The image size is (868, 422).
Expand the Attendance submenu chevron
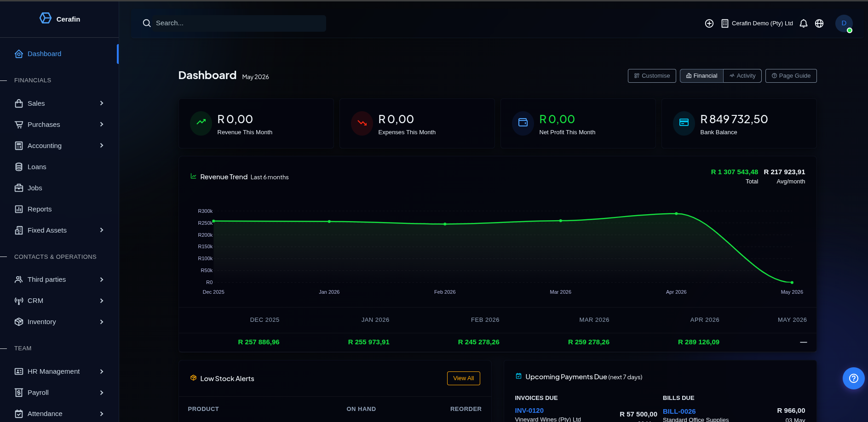[102, 414]
